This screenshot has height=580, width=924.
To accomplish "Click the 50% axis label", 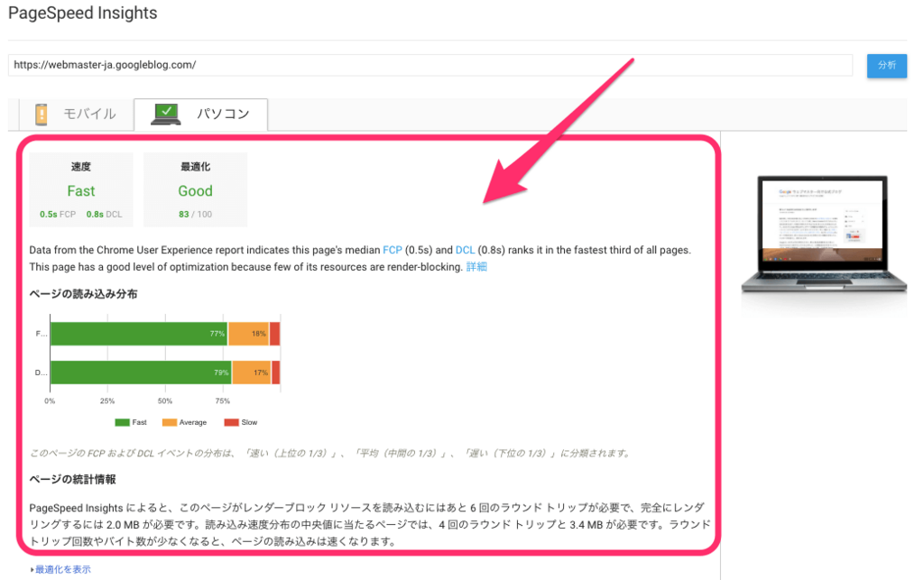I will point(165,401).
